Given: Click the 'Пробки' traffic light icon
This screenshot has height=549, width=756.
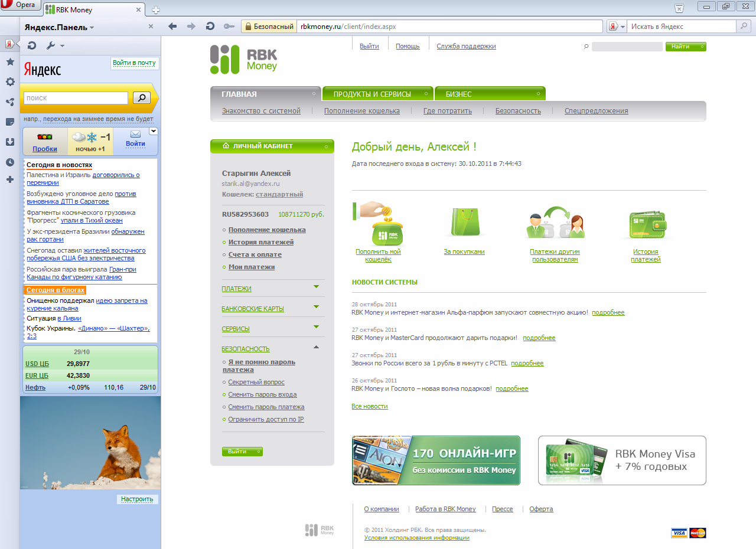Looking at the screenshot, I should pyautogui.click(x=45, y=138).
